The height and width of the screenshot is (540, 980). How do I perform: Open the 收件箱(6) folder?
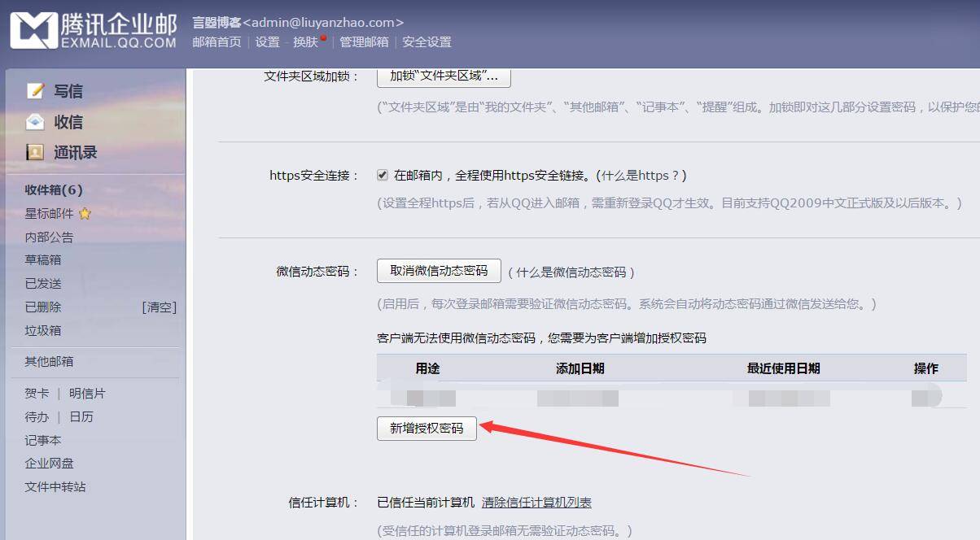pos(54,189)
